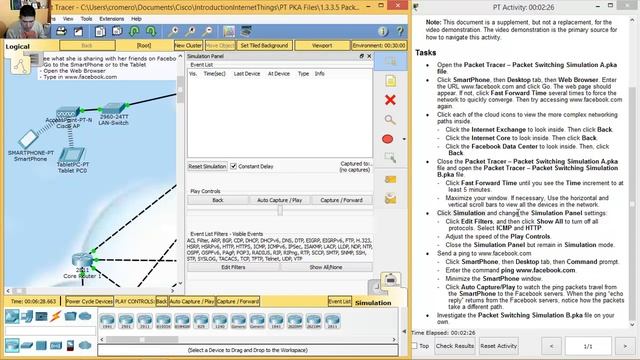This screenshot has height=360, width=640.
Task: Select the Inspect magnifier tool
Action: 390,120
